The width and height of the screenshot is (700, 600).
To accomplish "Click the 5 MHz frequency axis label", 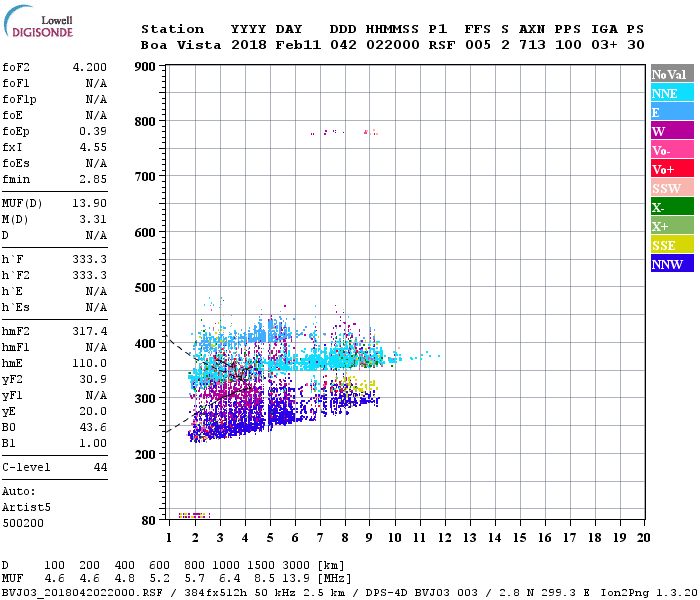I will 270,538.
